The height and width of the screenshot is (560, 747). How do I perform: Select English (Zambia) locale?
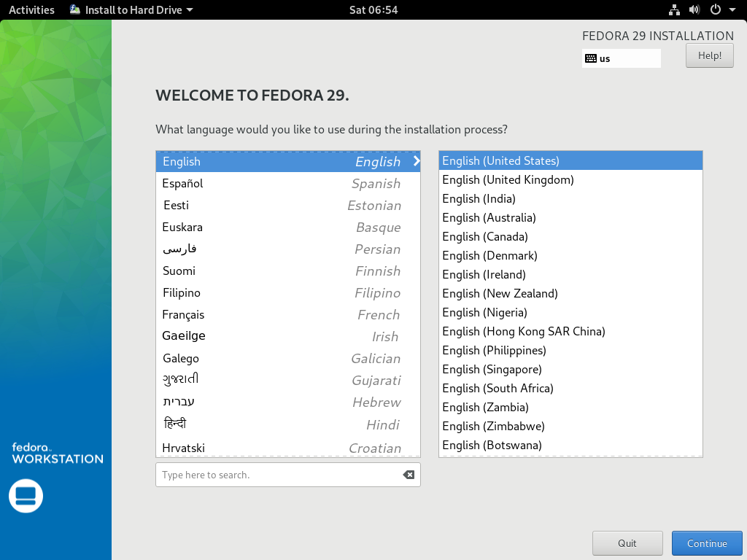coord(570,407)
